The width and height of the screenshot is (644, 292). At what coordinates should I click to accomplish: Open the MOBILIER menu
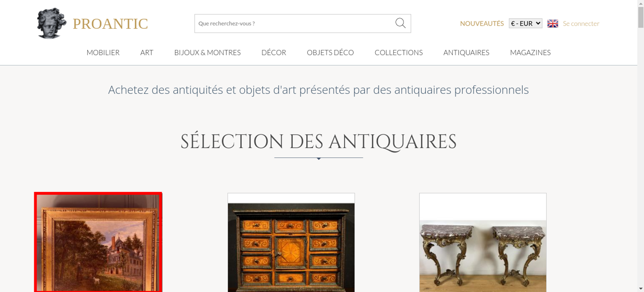(103, 52)
